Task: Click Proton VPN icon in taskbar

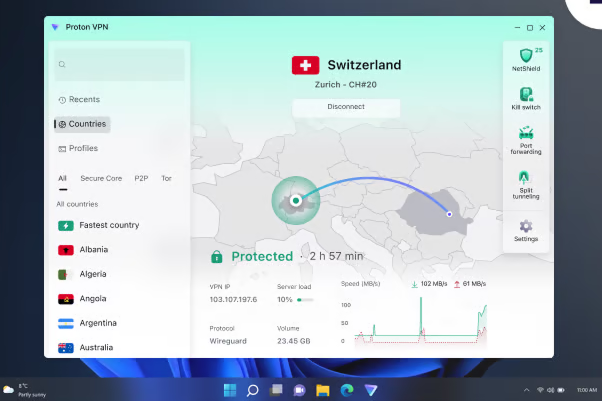Action: [x=371, y=390]
